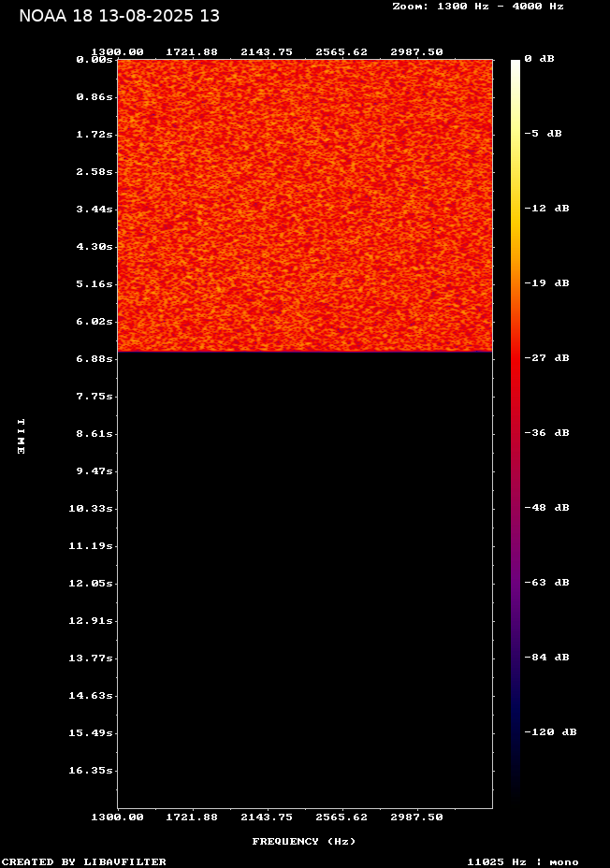This screenshot has height=868, width=610.
Task: Click the -36 dB scale label
Action: click(547, 433)
